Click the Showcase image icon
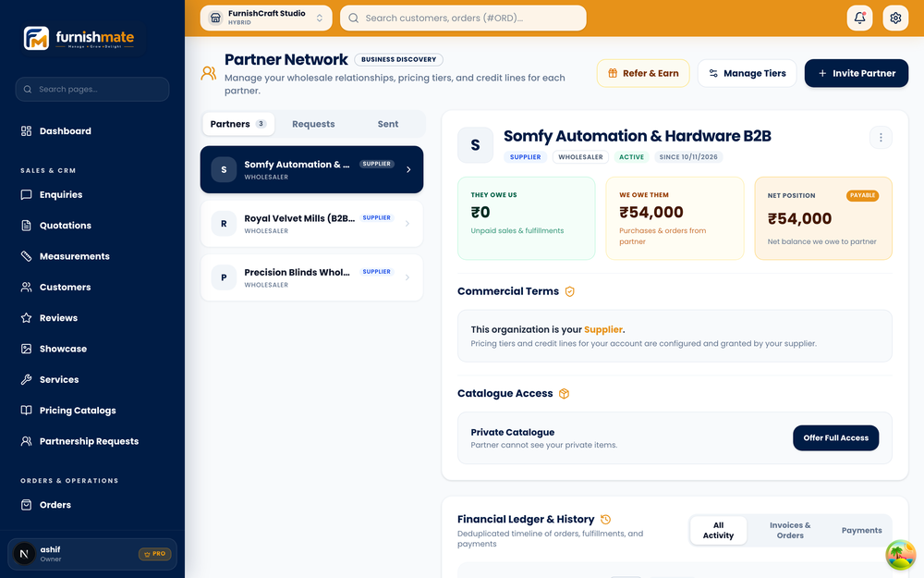Viewport: 924px width, 578px height. point(26,349)
